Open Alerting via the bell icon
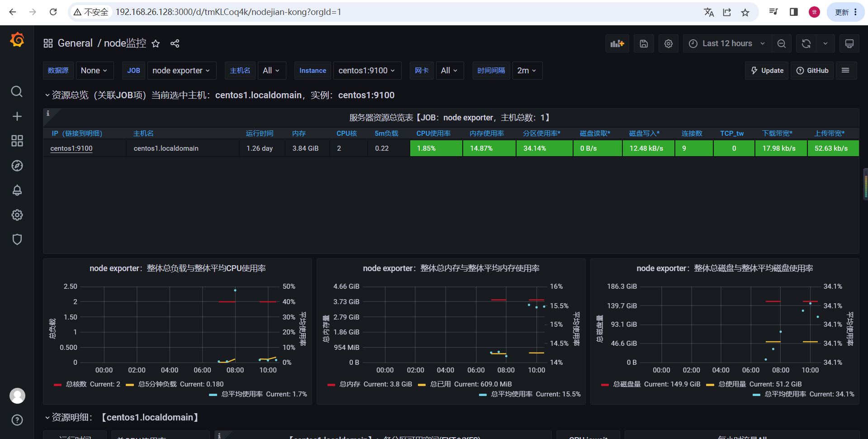Viewport: 868px width, 439px height. point(17,190)
